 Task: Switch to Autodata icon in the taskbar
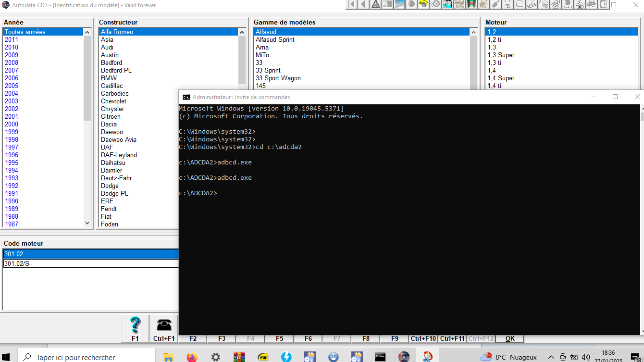[404, 357]
